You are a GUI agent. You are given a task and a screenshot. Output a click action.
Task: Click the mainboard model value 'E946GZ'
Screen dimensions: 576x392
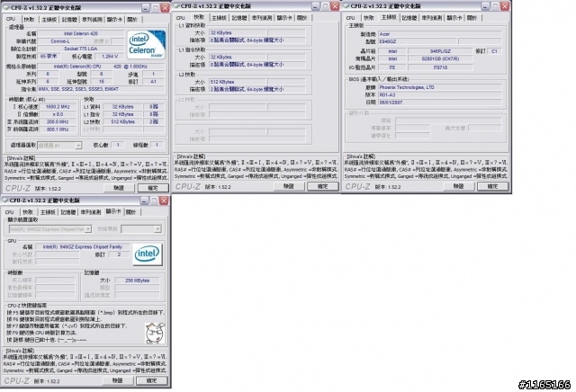(418, 41)
